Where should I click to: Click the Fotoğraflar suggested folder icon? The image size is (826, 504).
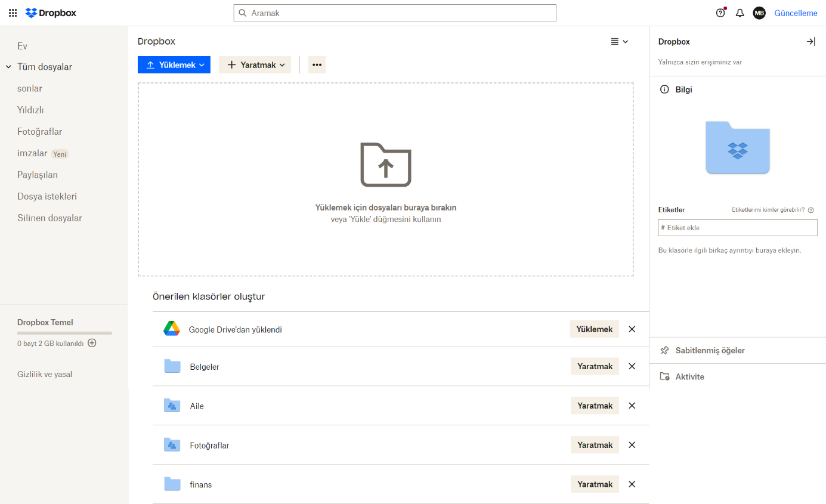pos(172,445)
